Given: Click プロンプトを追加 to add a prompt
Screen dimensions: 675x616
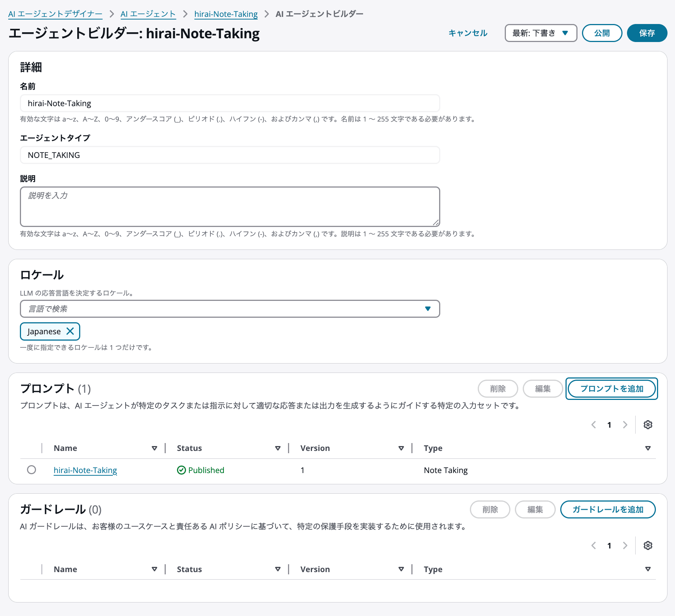Looking at the screenshot, I should coord(611,389).
